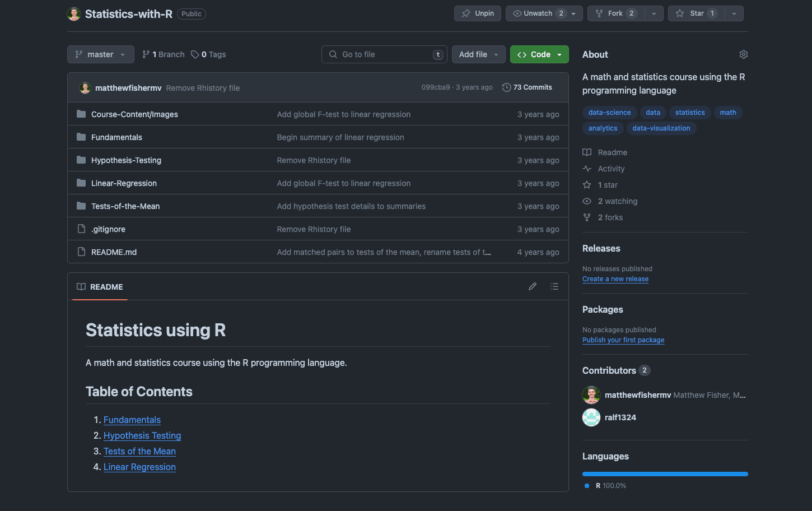Click Create a new release link
The image size is (812, 511).
click(x=615, y=279)
